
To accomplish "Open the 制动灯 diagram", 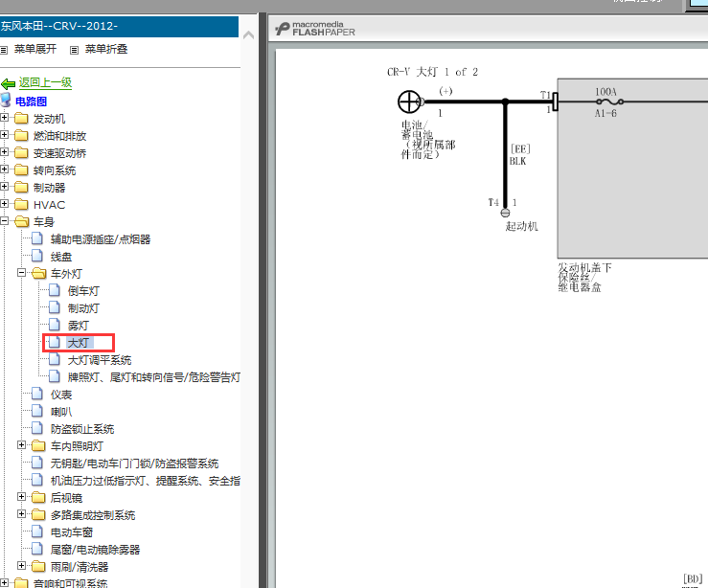I will coord(83,308).
